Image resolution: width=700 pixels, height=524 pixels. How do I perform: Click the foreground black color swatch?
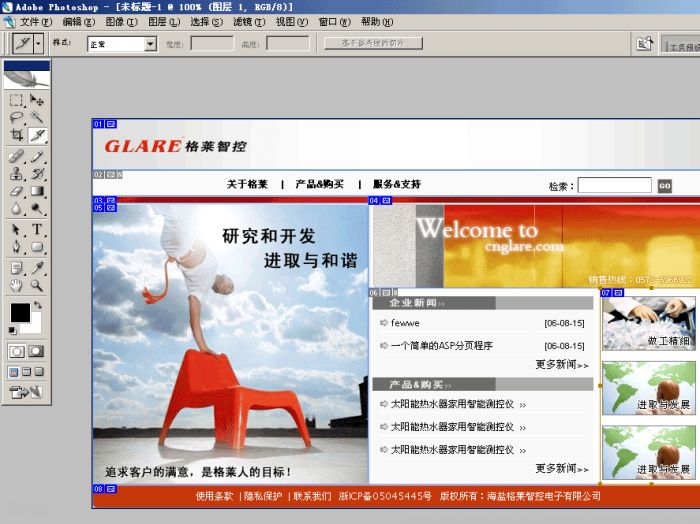20,312
